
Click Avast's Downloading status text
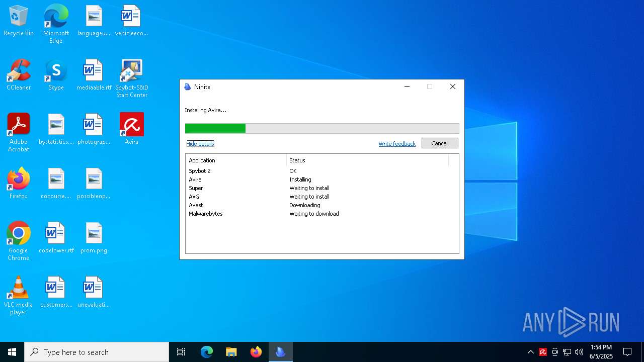coord(305,205)
